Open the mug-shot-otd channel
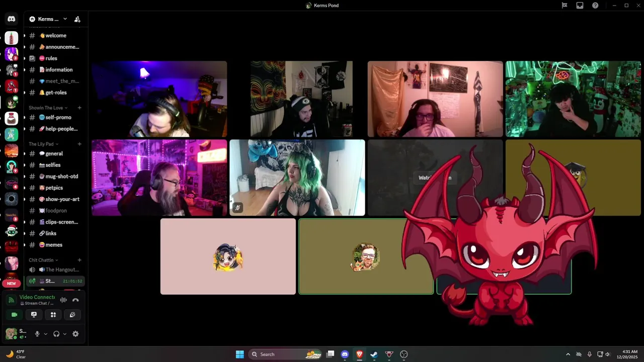 point(55,176)
